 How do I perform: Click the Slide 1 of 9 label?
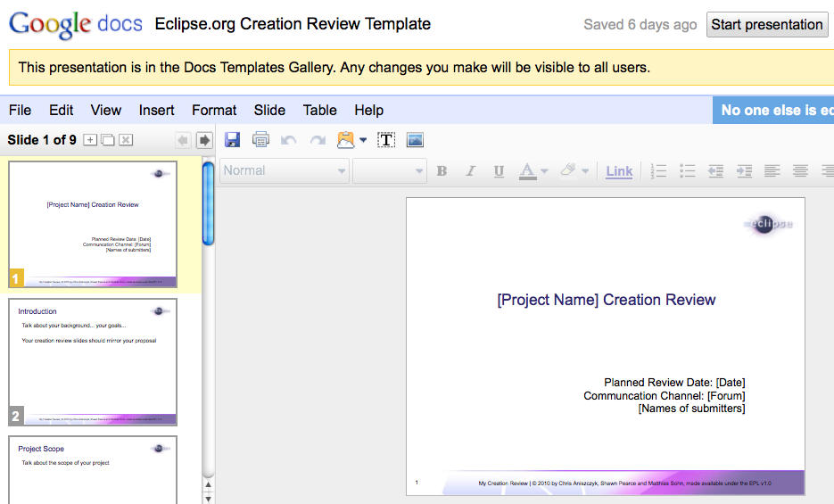(x=42, y=140)
